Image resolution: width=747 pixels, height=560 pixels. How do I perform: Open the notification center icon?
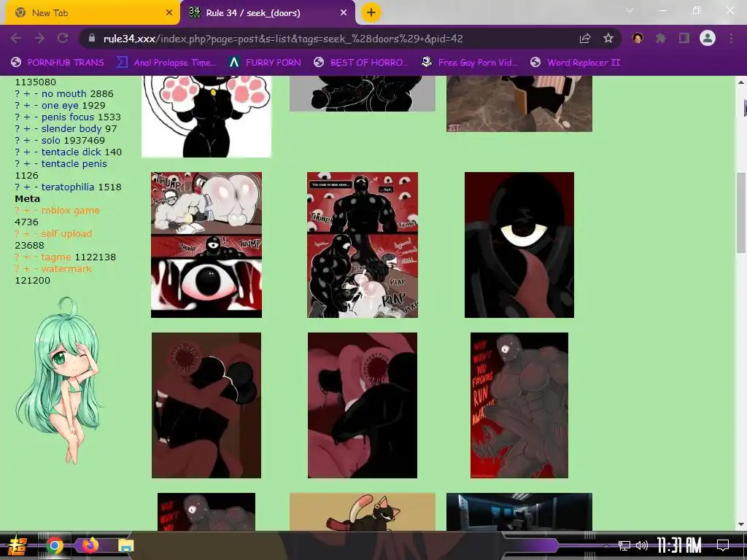[723, 545]
